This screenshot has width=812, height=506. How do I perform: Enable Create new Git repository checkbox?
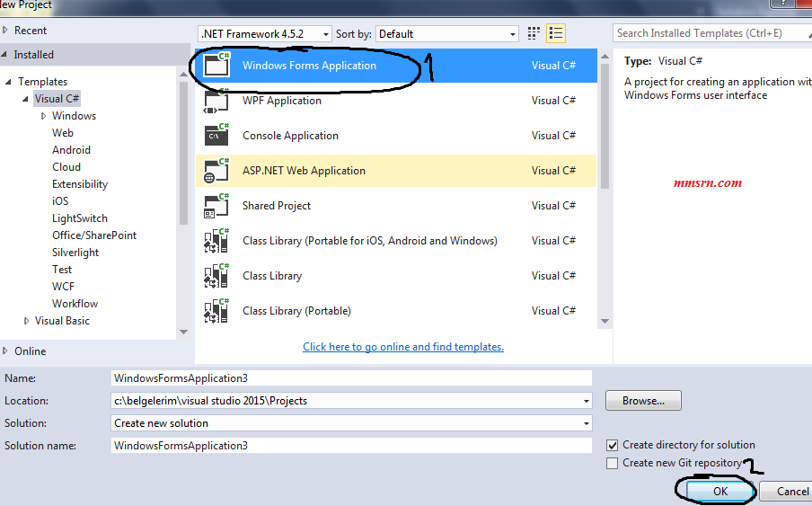coord(612,463)
